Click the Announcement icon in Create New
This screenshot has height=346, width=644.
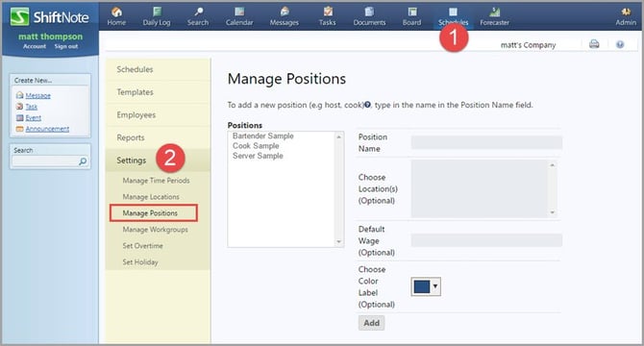pos(19,129)
